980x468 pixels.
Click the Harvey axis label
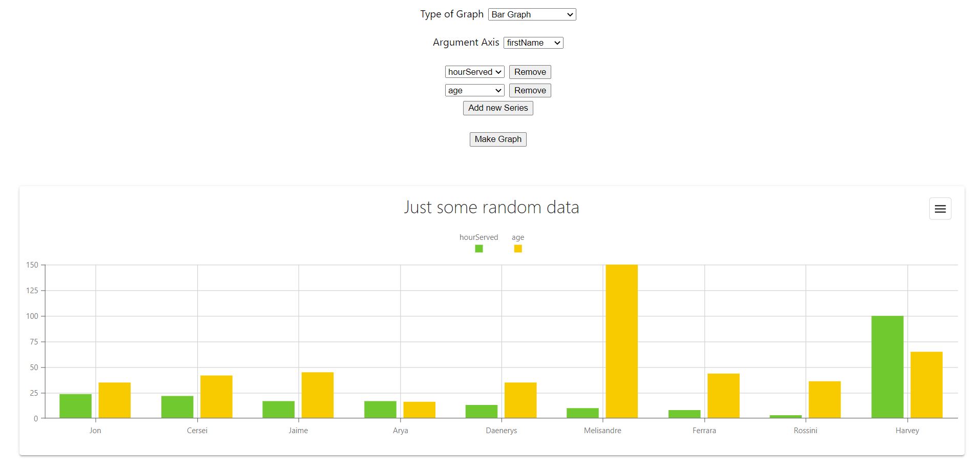point(907,431)
